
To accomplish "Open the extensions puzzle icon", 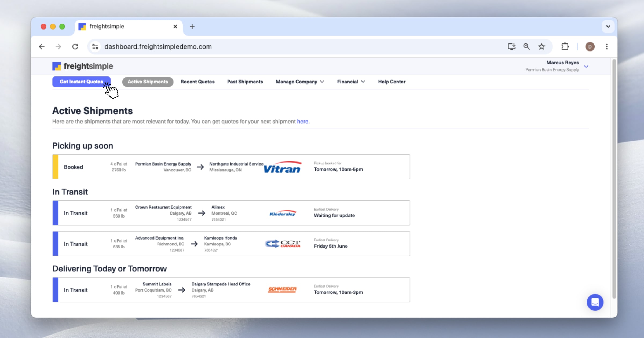I will [565, 47].
